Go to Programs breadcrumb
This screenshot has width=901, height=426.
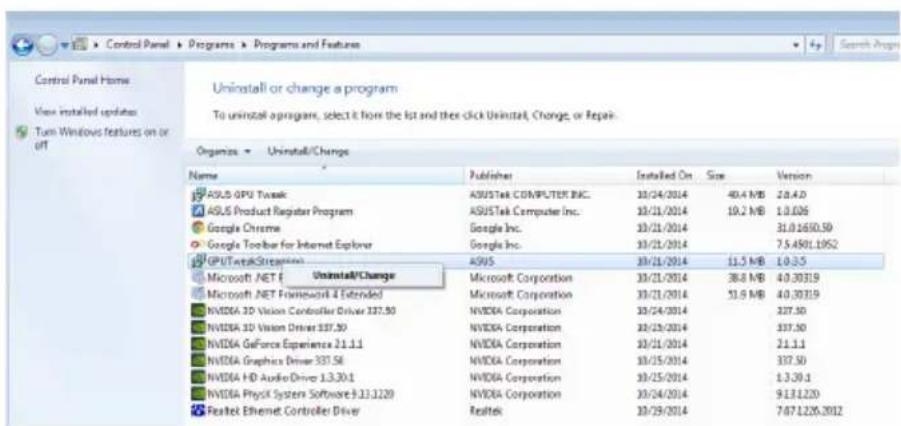pyautogui.click(x=212, y=45)
